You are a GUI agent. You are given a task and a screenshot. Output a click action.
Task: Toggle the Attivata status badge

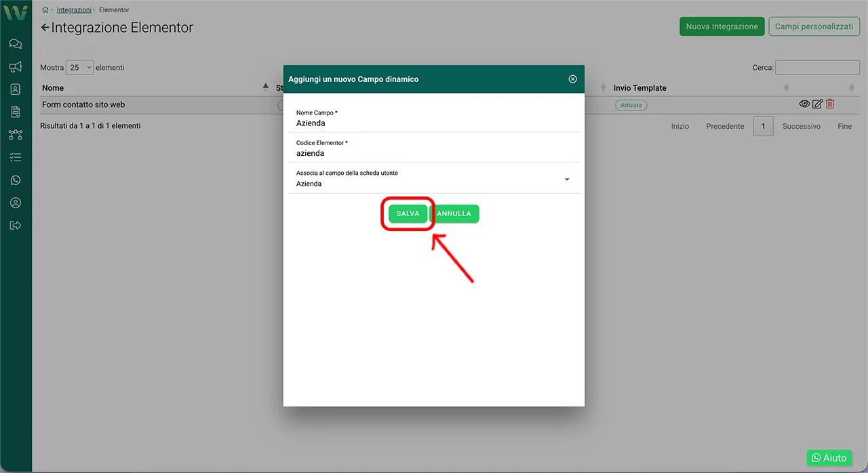click(x=631, y=105)
